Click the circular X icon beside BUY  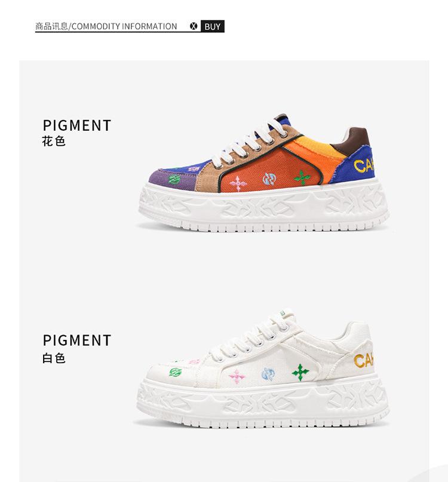194,26
